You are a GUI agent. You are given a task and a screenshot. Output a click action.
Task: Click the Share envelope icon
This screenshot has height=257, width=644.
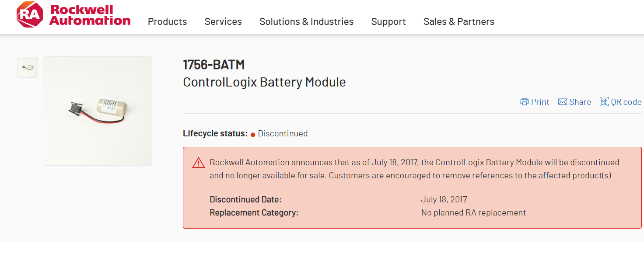coord(562,102)
